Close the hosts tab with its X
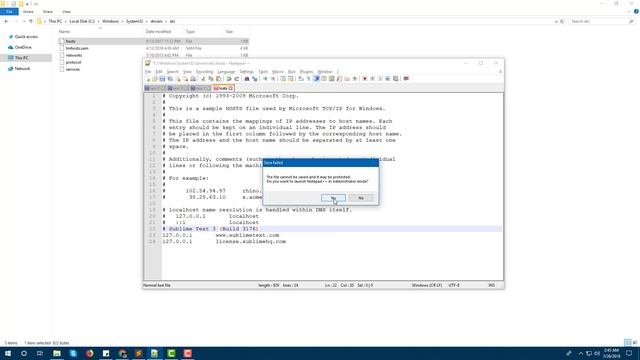This screenshot has width=640, height=360. pyautogui.click(x=231, y=88)
